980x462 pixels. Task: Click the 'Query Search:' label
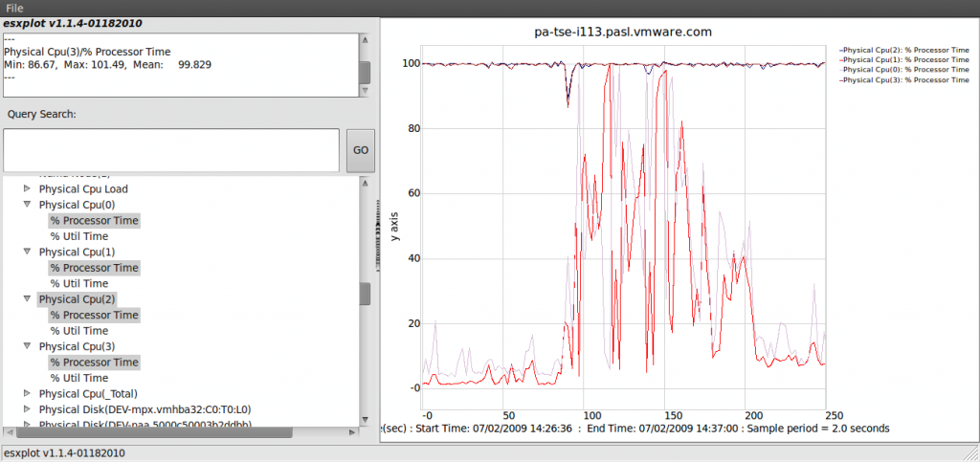point(41,114)
